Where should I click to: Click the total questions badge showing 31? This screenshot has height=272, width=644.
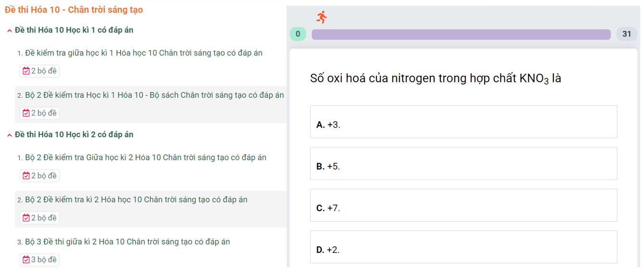point(626,34)
